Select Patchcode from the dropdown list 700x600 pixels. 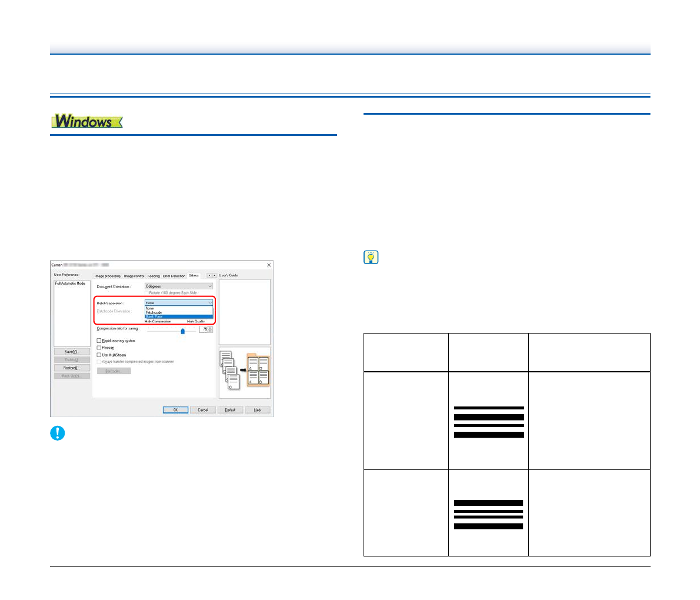(x=154, y=312)
